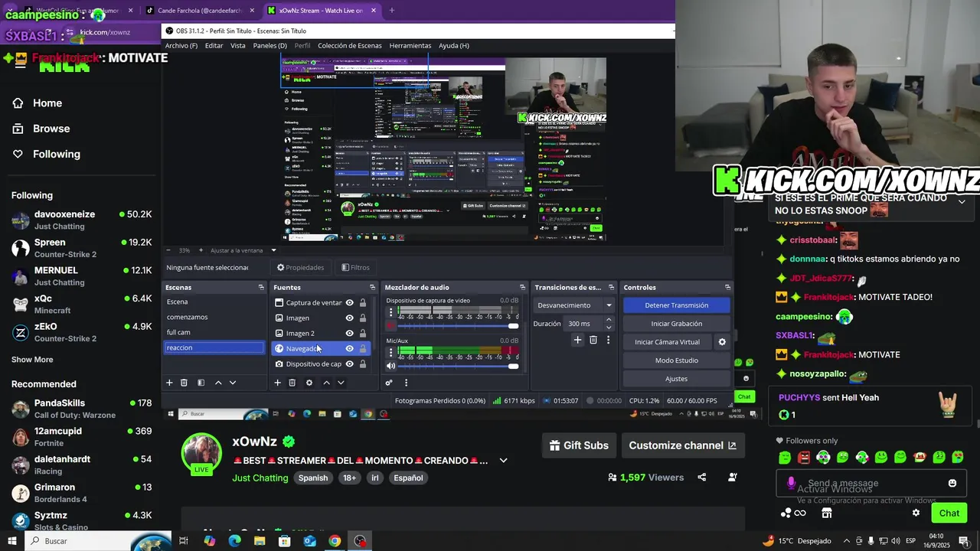The image size is (980, 551).
Task: Open Editar menu in OBS
Action: coord(214,45)
